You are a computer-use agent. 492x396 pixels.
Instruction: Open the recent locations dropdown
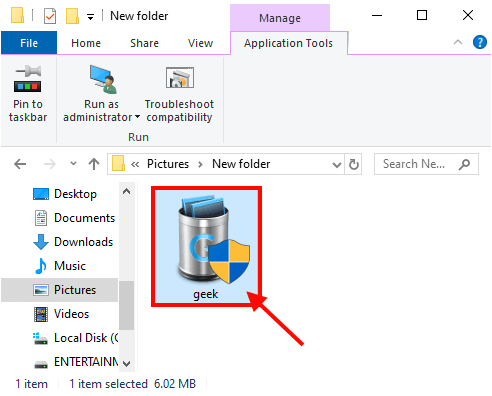tap(73, 164)
